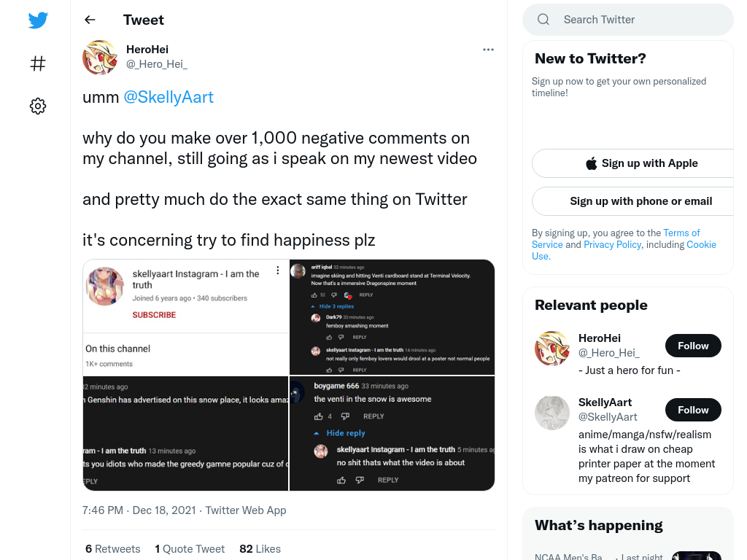Open the skellyaart channel screenshot image

186,317
